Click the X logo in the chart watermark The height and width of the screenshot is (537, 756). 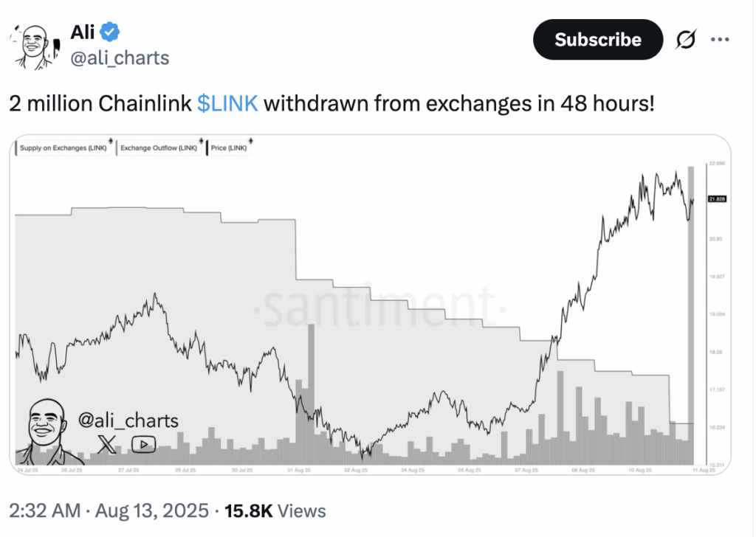coord(106,444)
